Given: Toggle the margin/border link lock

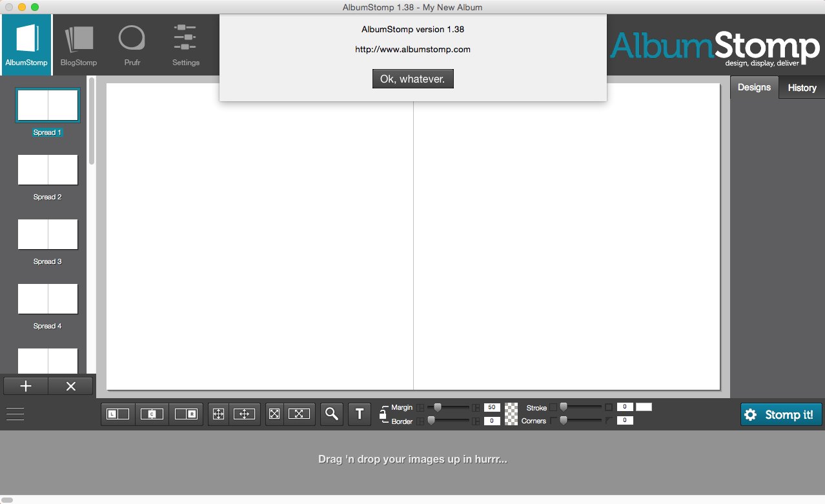Looking at the screenshot, I should [383, 414].
